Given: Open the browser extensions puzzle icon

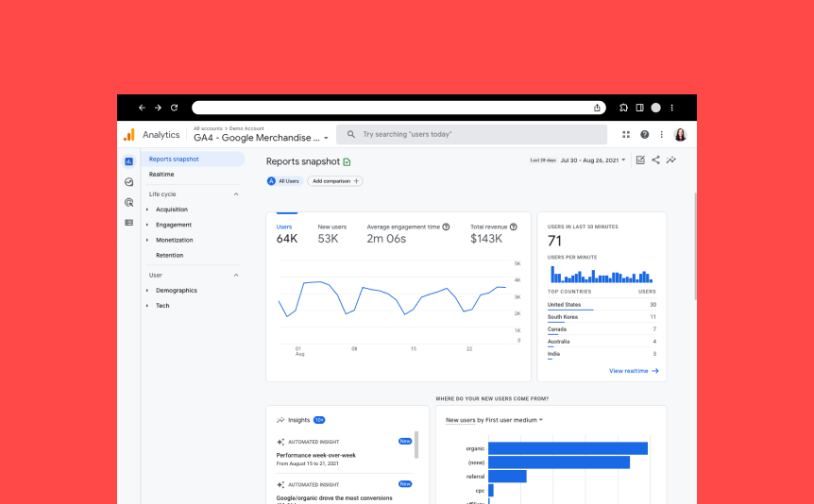Looking at the screenshot, I should 623,108.
